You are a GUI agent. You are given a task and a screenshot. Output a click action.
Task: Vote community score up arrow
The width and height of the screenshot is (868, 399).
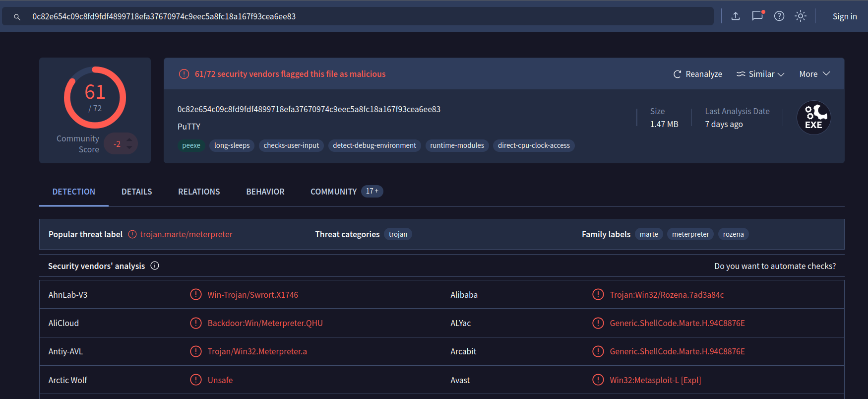tap(129, 140)
